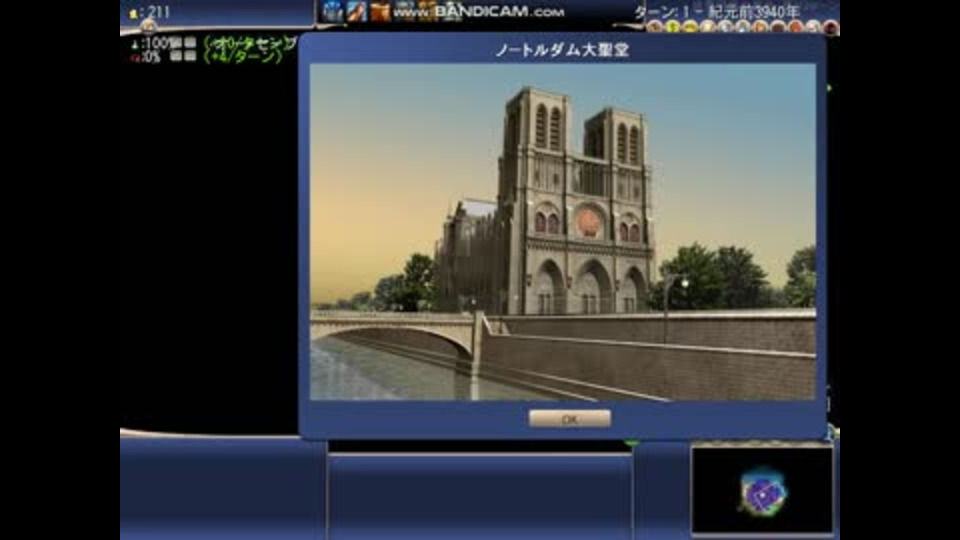Screen dimensions: 960x540
Task: Click first adjust button beside 0% rate
Action: pyautogui.click(x=176, y=56)
